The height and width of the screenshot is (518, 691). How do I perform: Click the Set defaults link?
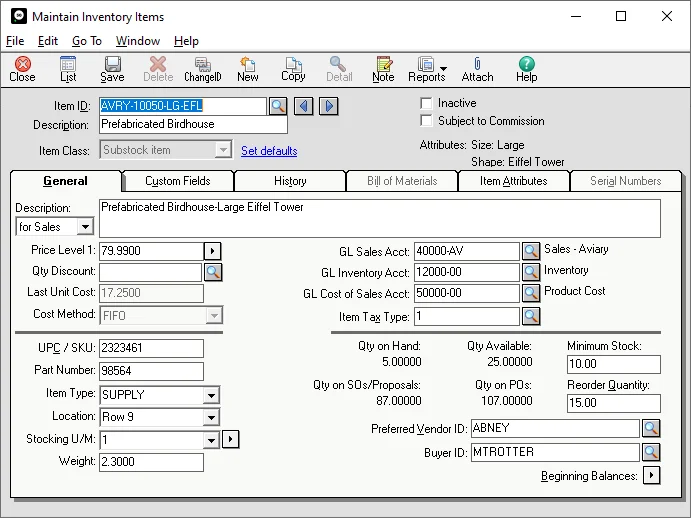[x=269, y=151]
